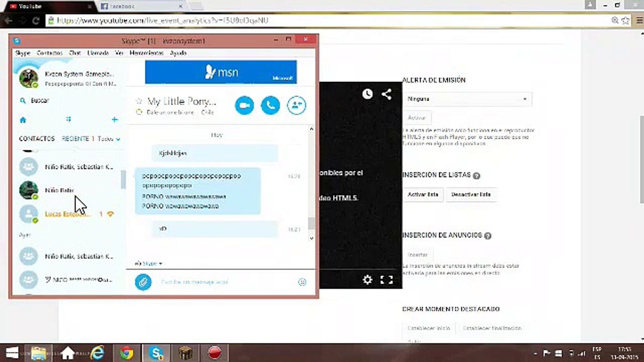Open Minecraft block icon on taskbar
This screenshot has width=644, height=362.
(185, 352)
